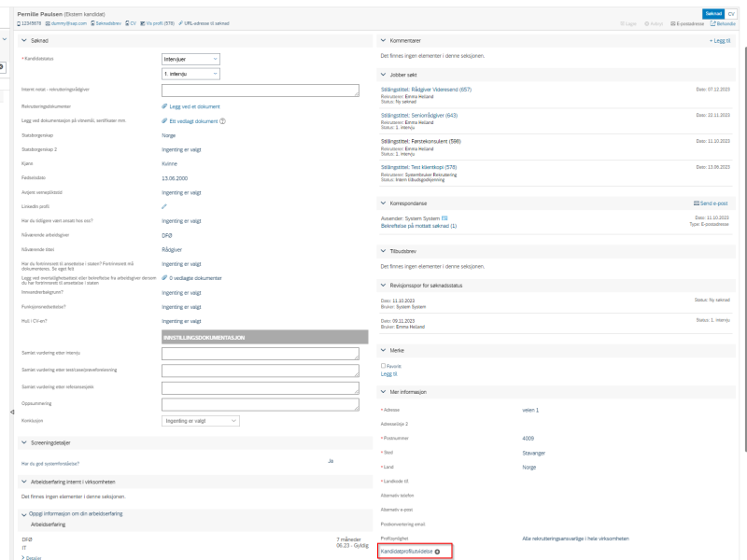Click 'Samlet vurdering etter intervju' text field

[x=261, y=354]
